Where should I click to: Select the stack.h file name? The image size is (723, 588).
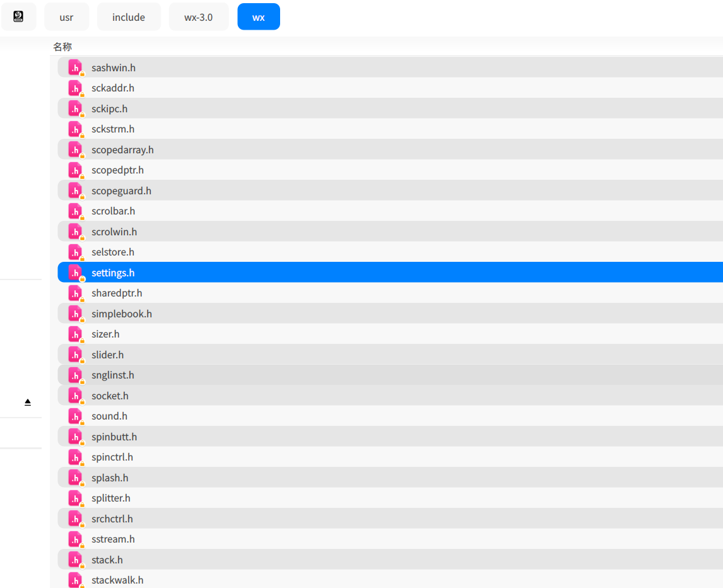[x=107, y=560]
